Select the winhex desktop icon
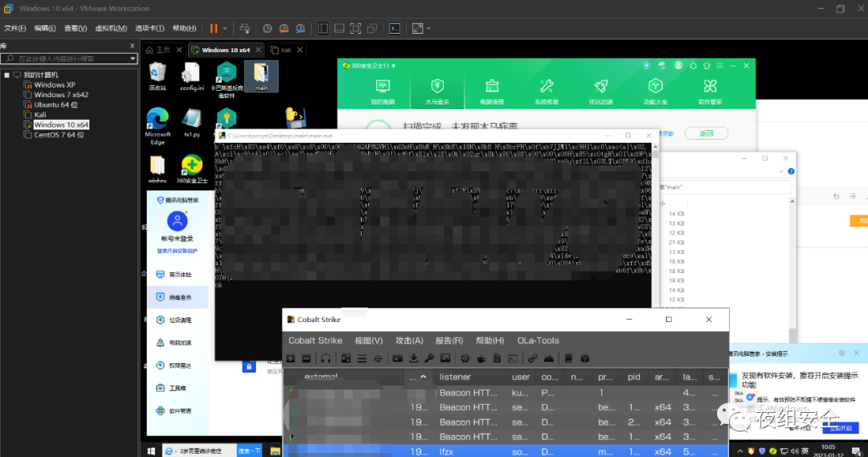 tap(158, 169)
